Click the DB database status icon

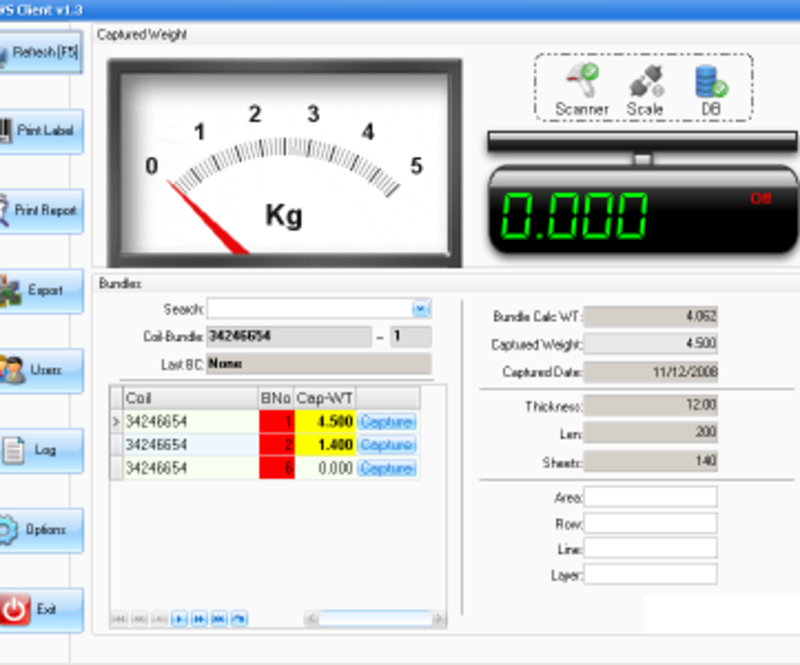pyautogui.click(x=711, y=82)
